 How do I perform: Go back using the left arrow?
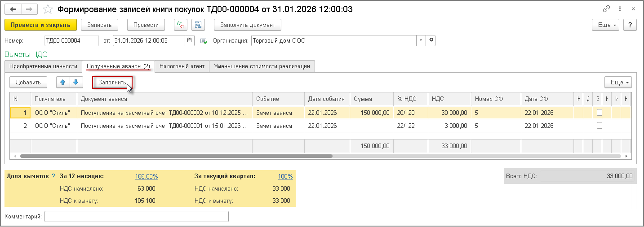[x=14, y=9]
